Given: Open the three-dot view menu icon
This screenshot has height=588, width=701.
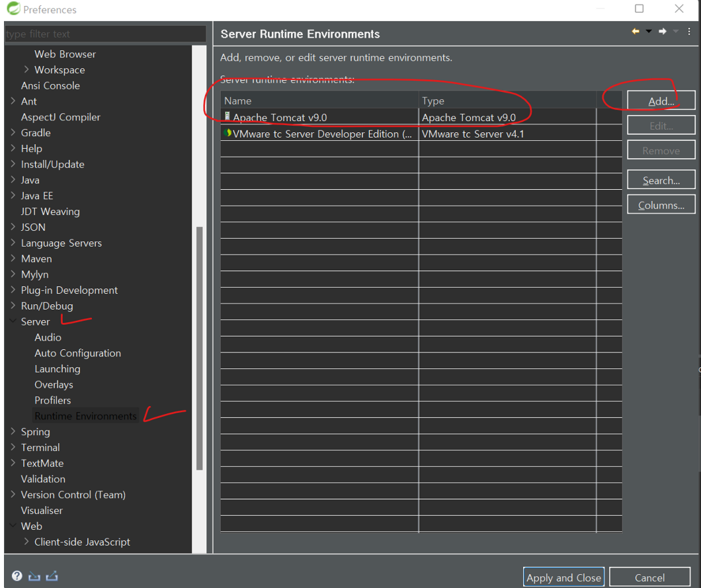Looking at the screenshot, I should pos(689,31).
